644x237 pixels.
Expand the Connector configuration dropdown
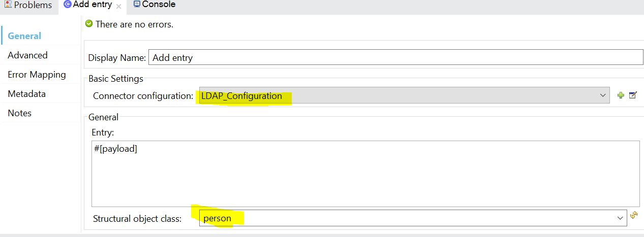coord(603,95)
